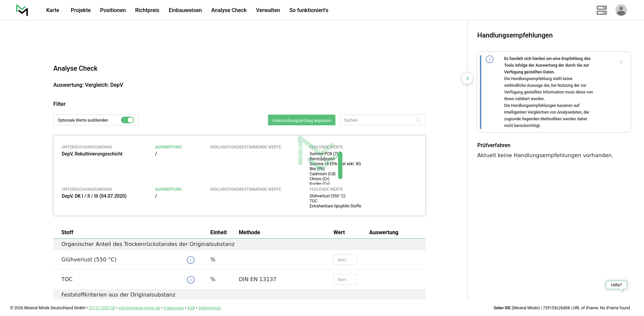Open the Karte menu item
The height and width of the screenshot is (316, 644).
point(53,10)
